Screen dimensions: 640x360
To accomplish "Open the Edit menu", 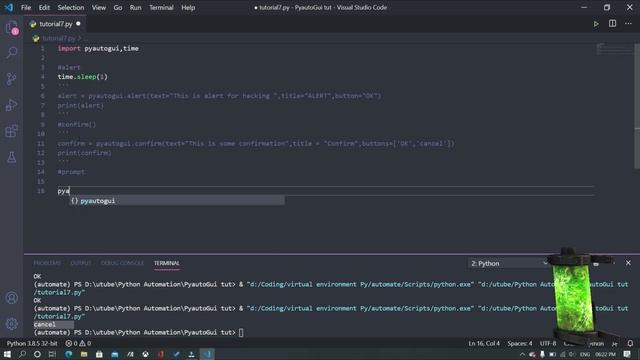I will [44, 7].
